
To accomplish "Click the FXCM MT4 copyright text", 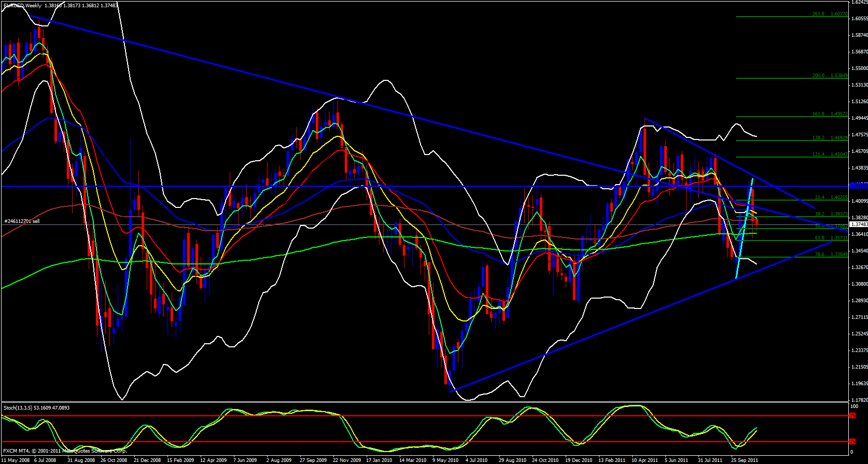I will click(x=65, y=451).
